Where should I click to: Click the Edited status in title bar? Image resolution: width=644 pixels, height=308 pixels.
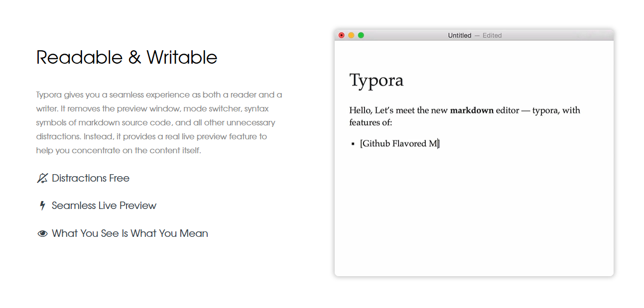click(492, 35)
